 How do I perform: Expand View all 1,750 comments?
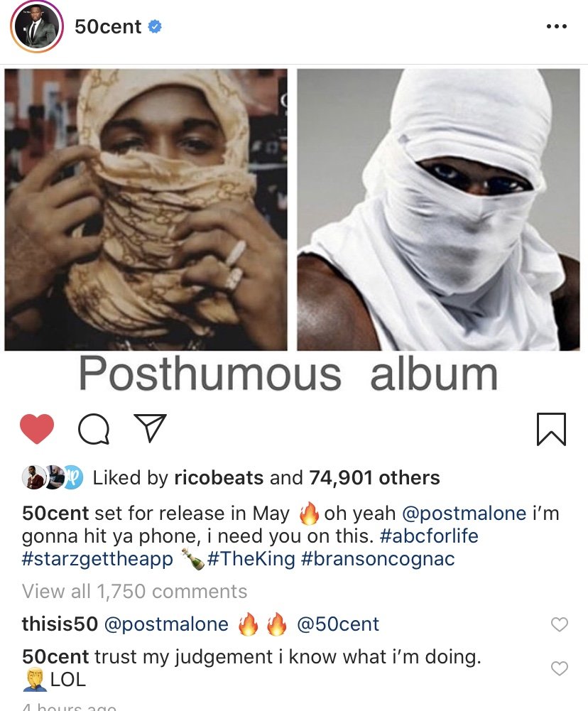(x=135, y=591)
